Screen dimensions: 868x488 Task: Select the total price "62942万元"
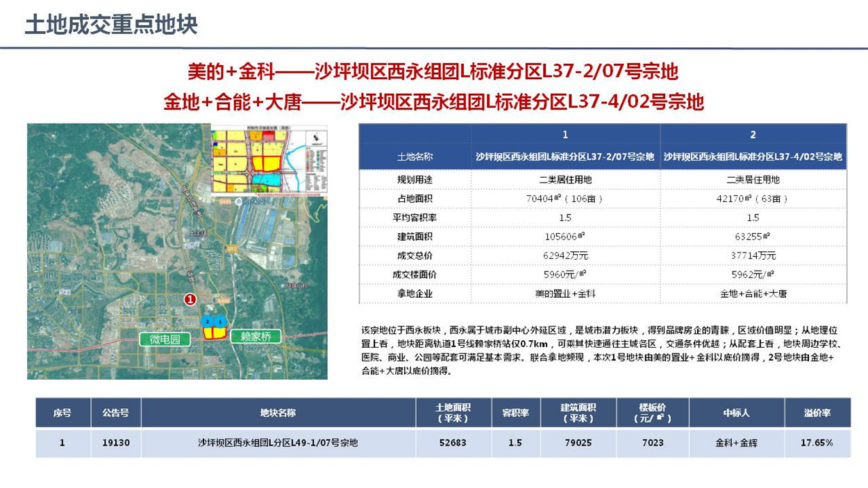point(565,255)
